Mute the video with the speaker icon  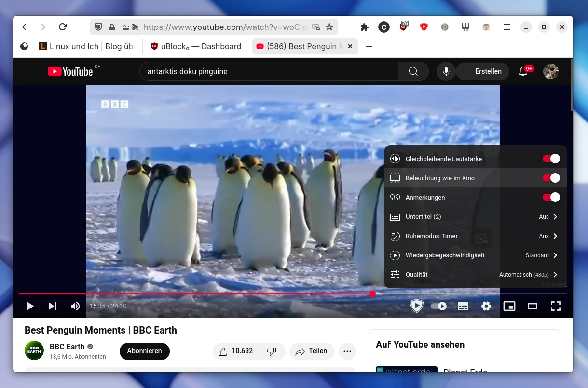[75, 306]
